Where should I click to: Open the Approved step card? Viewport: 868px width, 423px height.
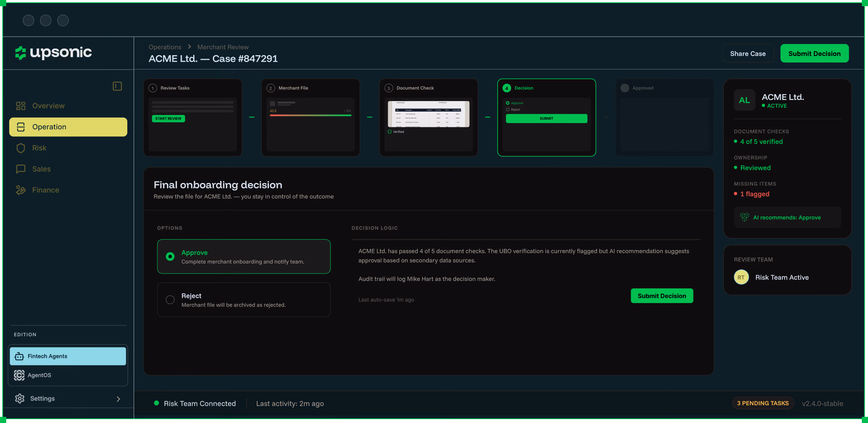click(665, 118)
